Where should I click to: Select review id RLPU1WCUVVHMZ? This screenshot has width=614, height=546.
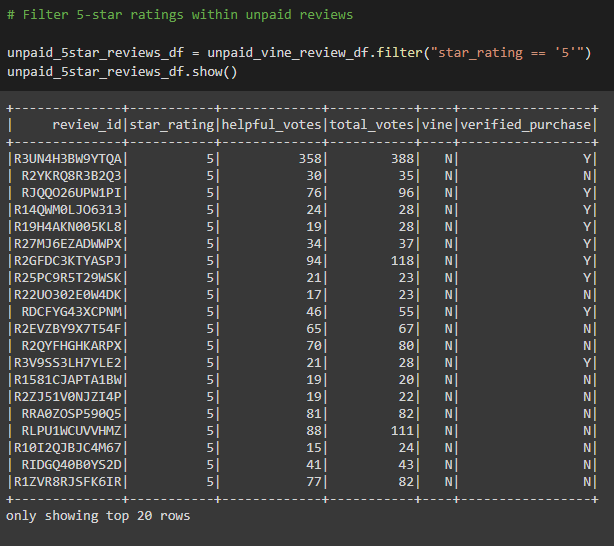click(x=72, y=431)
